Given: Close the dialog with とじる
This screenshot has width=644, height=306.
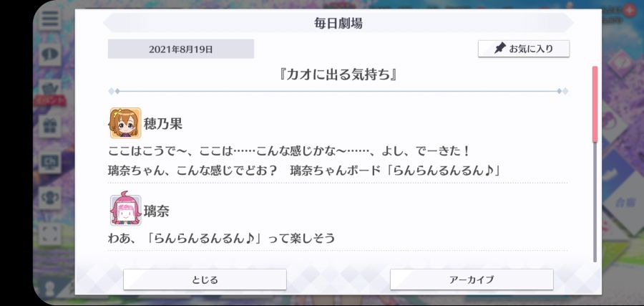Looking at the screenshot, I should click(x=205, y=279).
